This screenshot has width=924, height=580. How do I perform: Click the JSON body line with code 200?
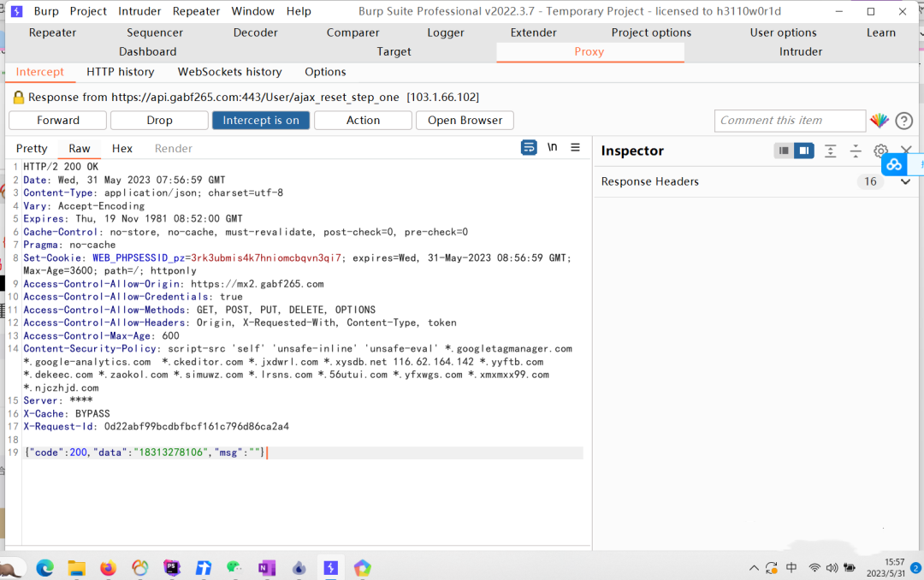point(303,453)
